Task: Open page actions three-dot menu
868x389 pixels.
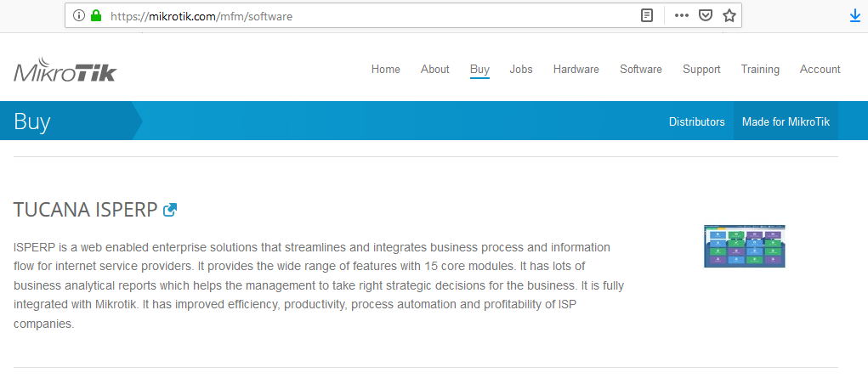Action: tap(682, 16)
